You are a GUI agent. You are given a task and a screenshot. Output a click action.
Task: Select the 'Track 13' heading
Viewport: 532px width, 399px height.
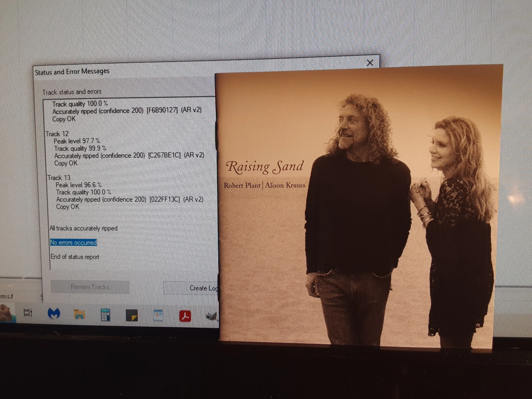[x=59, y=178]
